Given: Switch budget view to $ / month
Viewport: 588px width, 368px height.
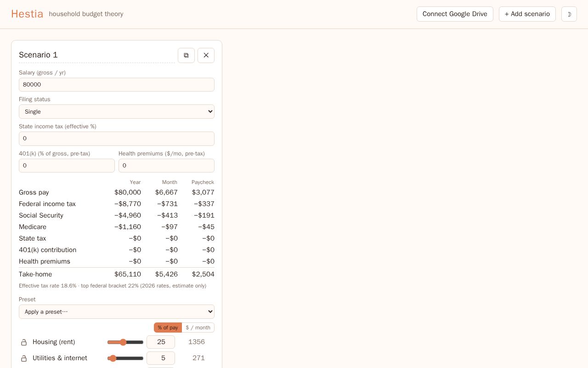Looking at the screenshot, I should tap(198, 328).
